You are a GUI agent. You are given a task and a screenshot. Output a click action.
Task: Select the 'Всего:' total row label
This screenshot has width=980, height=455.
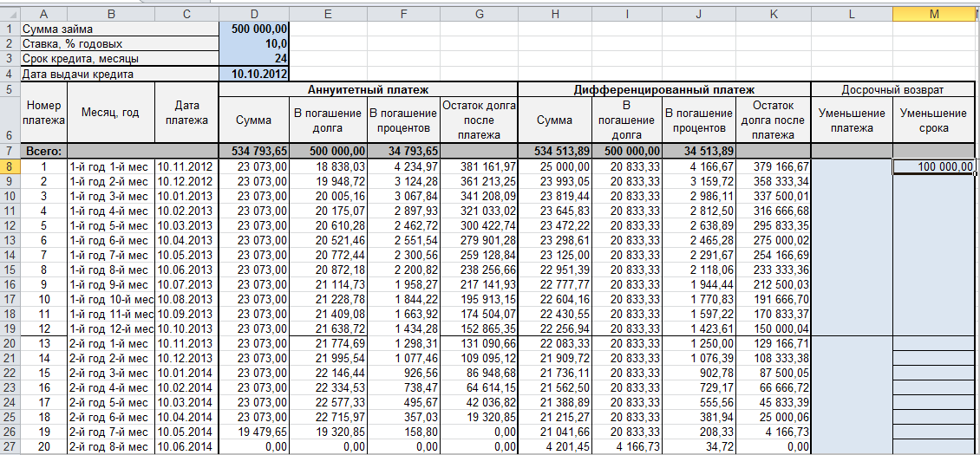click(43, 152)
